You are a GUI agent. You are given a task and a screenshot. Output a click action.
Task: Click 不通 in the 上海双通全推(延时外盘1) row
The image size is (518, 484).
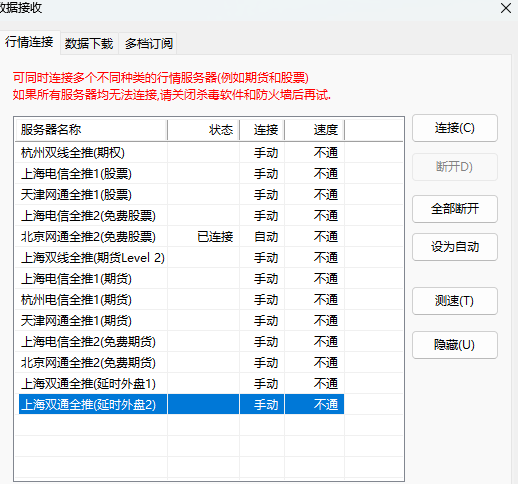[x=326, y=384]
